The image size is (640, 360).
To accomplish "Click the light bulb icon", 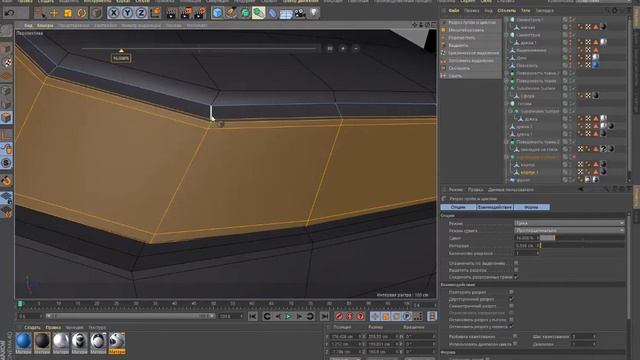I will pyautogui.click(x=313, y=13).
